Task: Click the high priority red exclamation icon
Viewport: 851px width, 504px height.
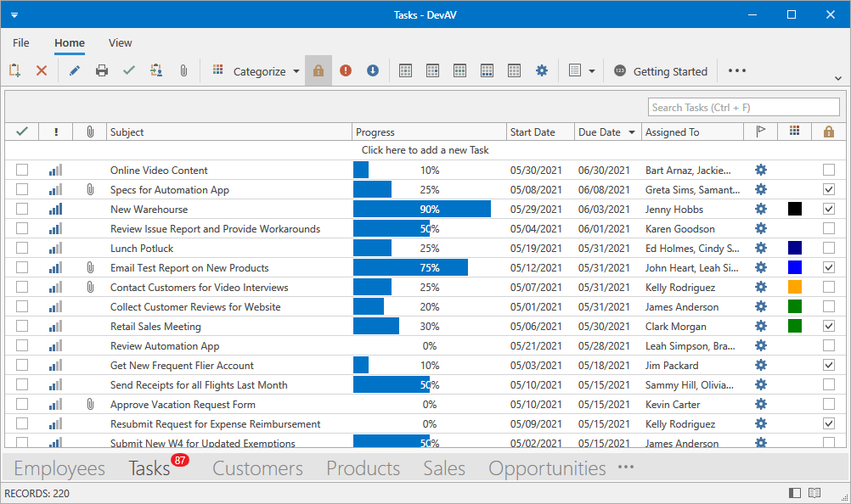Action: pos(345,70)
